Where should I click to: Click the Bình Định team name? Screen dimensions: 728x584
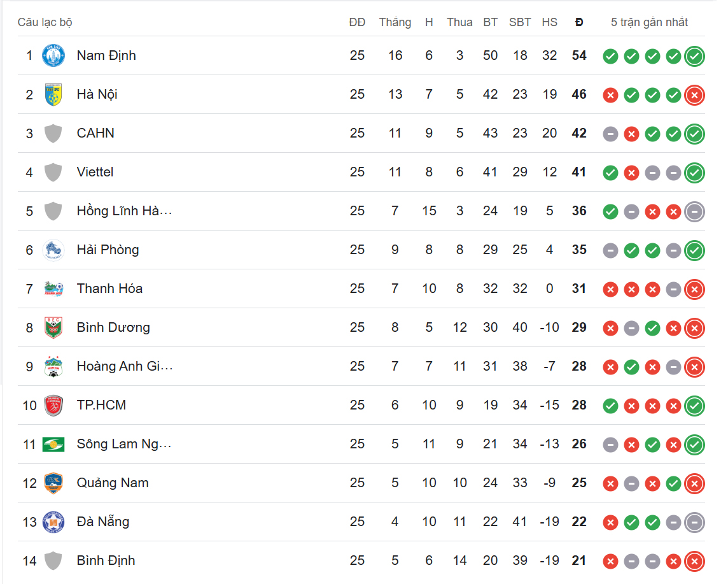pyautogui.click(x=106, y=561)
